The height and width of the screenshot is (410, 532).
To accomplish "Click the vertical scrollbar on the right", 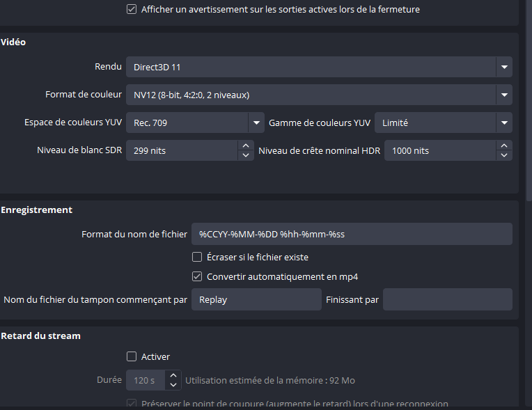I will [529, 100].
